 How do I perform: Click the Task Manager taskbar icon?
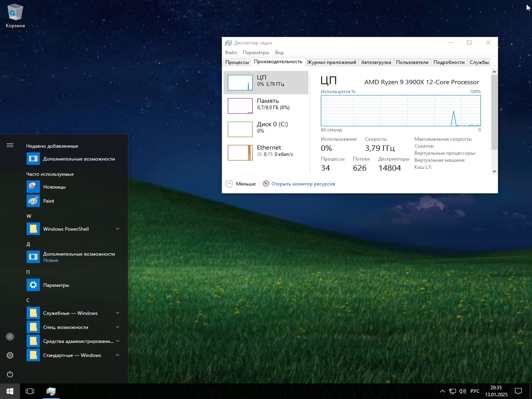pyautogui.click(x=51, y=391)
